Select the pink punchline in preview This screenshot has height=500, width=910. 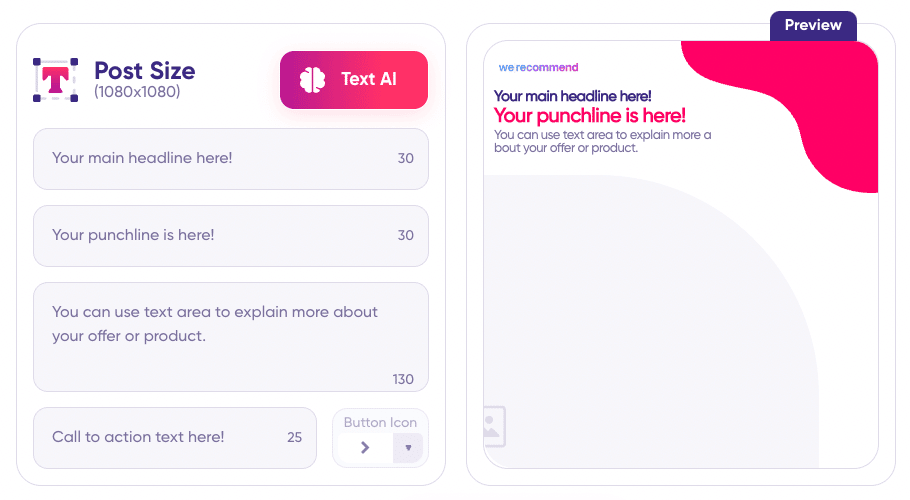click(x=589, y=115)
